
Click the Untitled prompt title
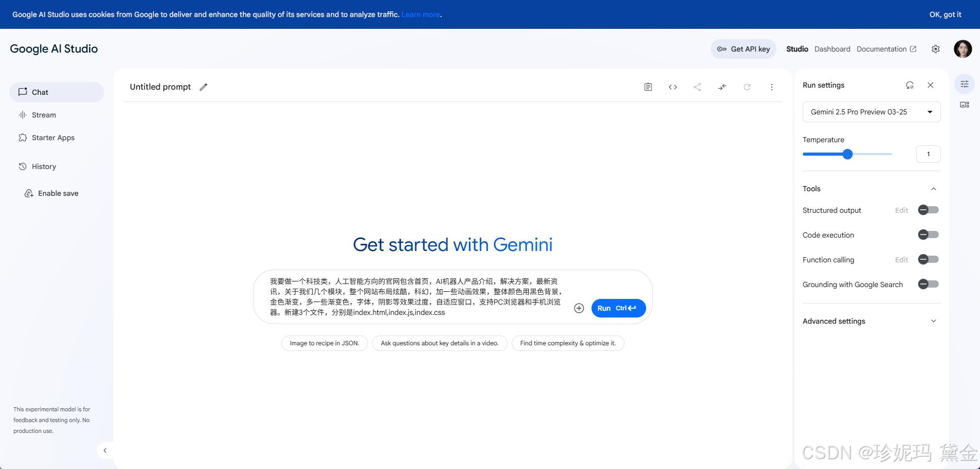point(160,87)
